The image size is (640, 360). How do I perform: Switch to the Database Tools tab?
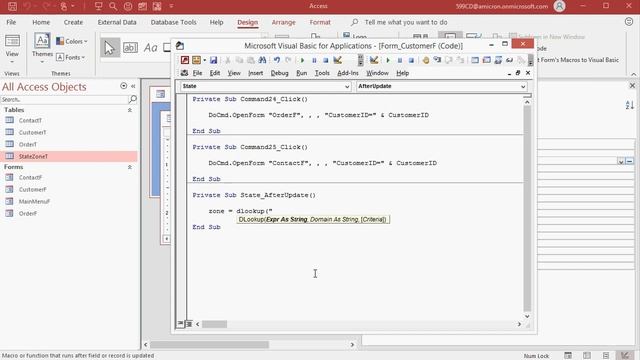173,22
